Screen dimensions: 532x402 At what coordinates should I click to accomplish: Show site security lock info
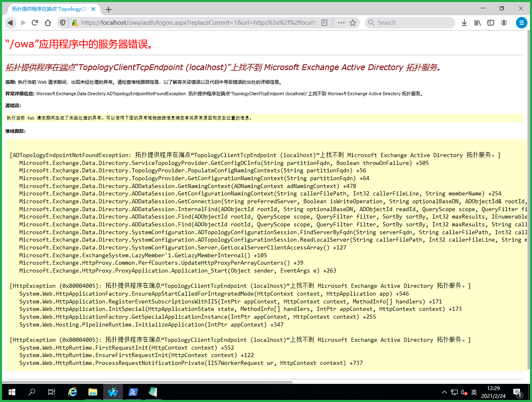pyautogui.click(x=75, y=23)
